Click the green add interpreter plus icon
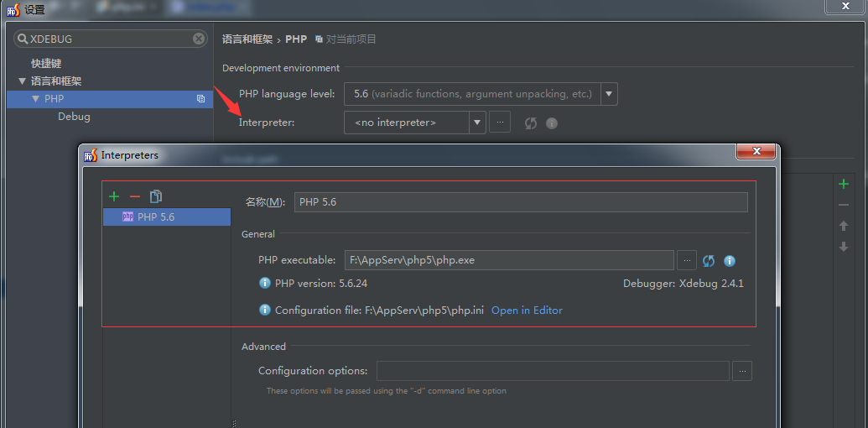The height and width of the screenshot is (428, 868). pyautogui.click(x=114, y=196)
